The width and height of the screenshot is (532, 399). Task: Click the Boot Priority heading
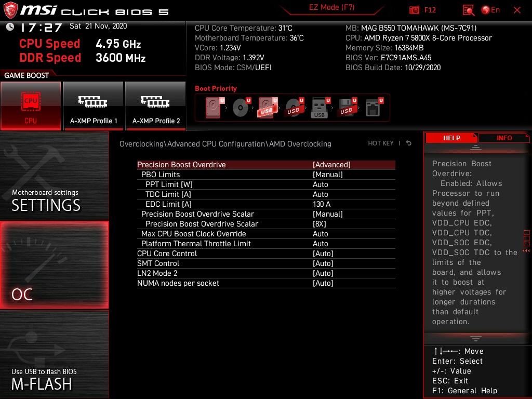tap(216, 88)
